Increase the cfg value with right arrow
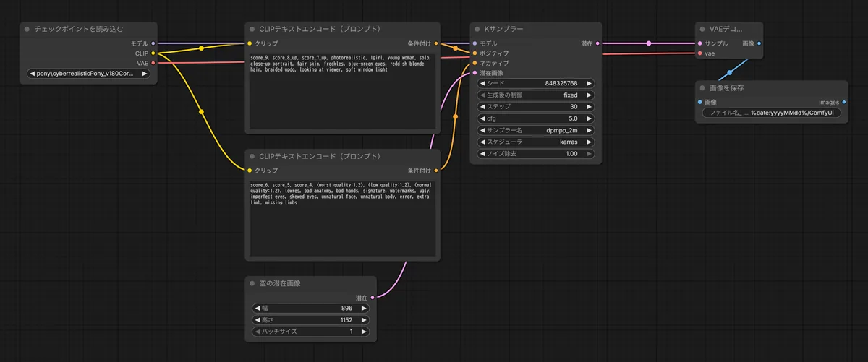Screen dimensions: 868x362 click(589, 118)
